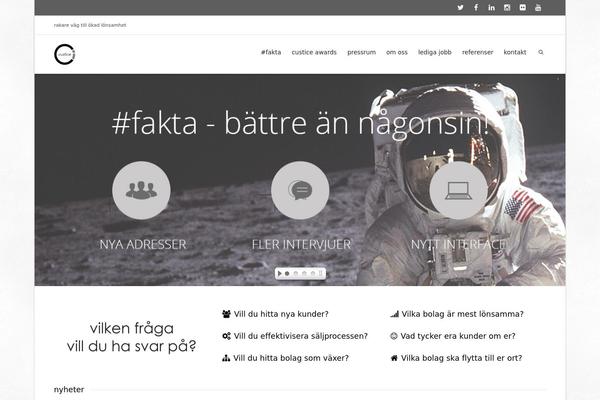Open the custice awards menu item
This screenshot has width=600, height=400.
coord(314,52)
